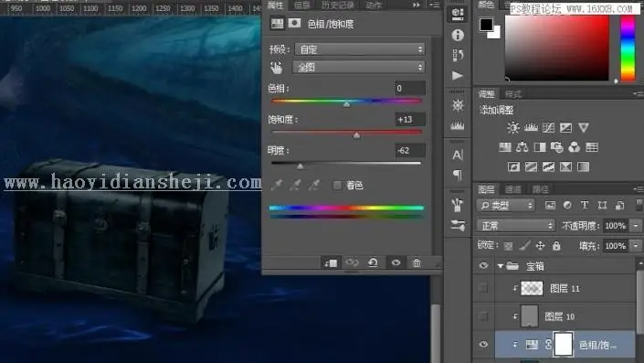Switch to the 样式 tab
This screenshot has height=363, width=644.
513,94
